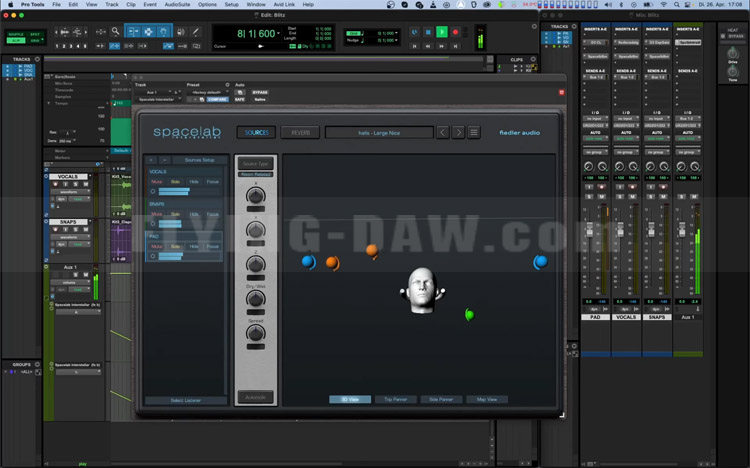This screenshot has width=750, height=468.
Task: Click the Automate button
Action: (256, 397)
